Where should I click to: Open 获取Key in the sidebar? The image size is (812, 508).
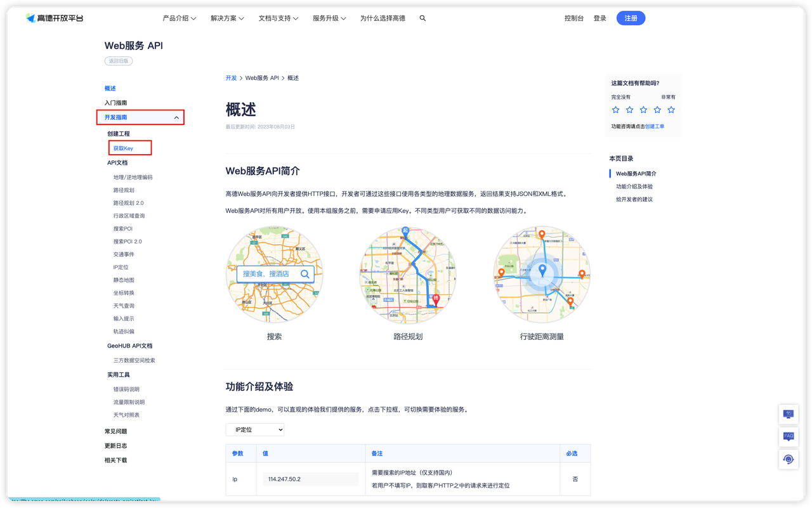124,148
